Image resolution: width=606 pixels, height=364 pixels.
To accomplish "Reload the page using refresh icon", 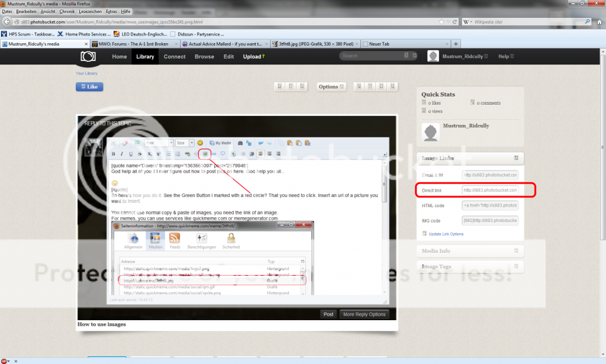I will (452, 22).
